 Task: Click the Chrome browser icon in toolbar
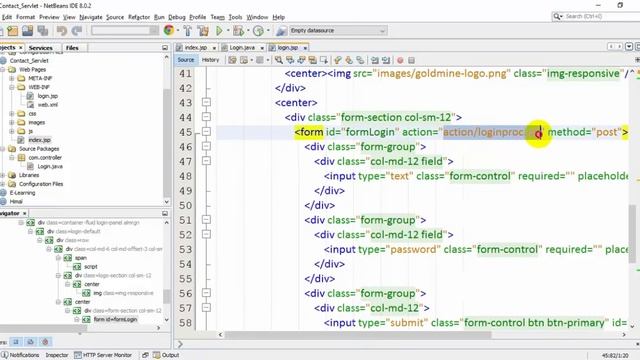point(169,30)
